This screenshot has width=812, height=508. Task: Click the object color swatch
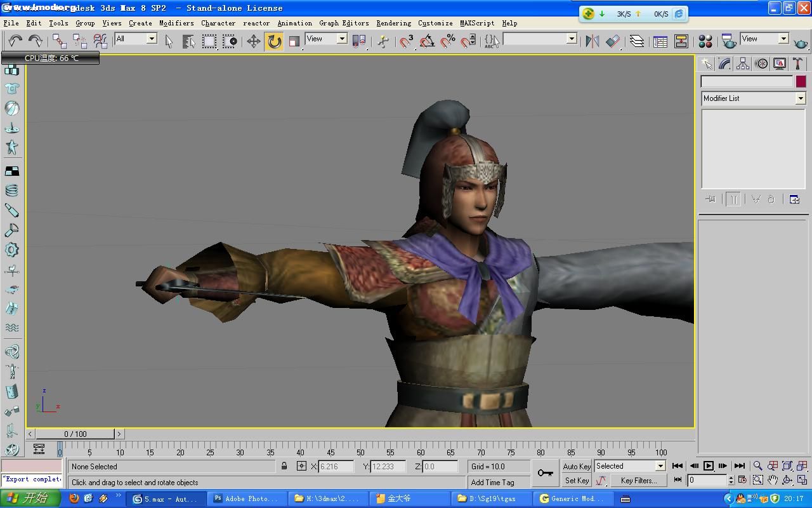point(801,81)
